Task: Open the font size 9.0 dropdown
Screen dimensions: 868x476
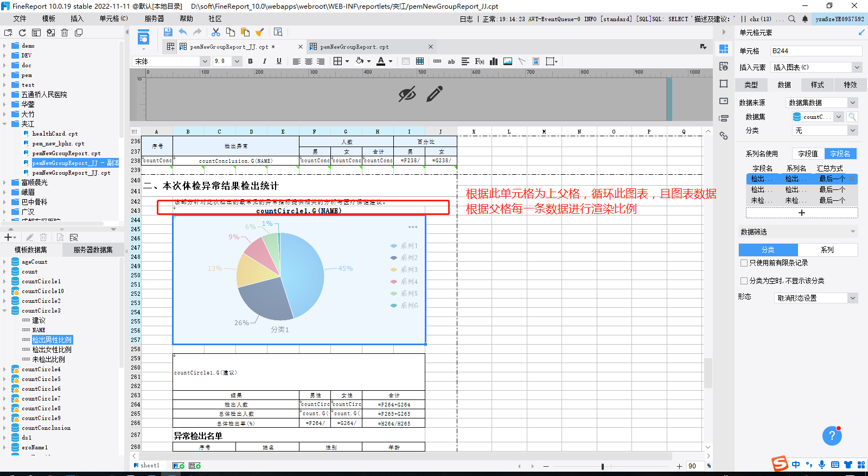Action: 237,61
